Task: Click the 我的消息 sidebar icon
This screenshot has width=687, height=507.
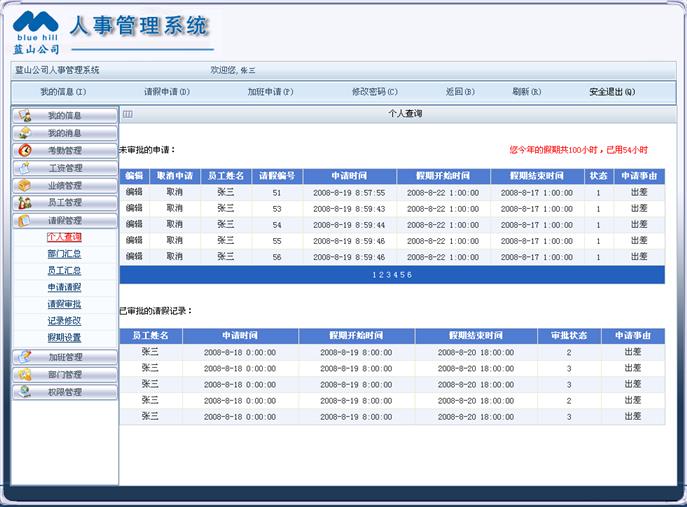Action: (25, 133)
